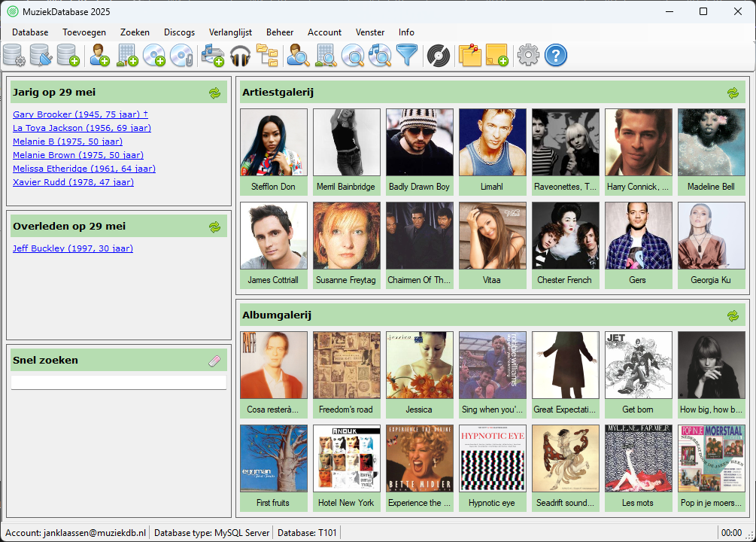756x542 pixels.
Task: Open the Verlanglijst menu
Action: tap(230, 32)
